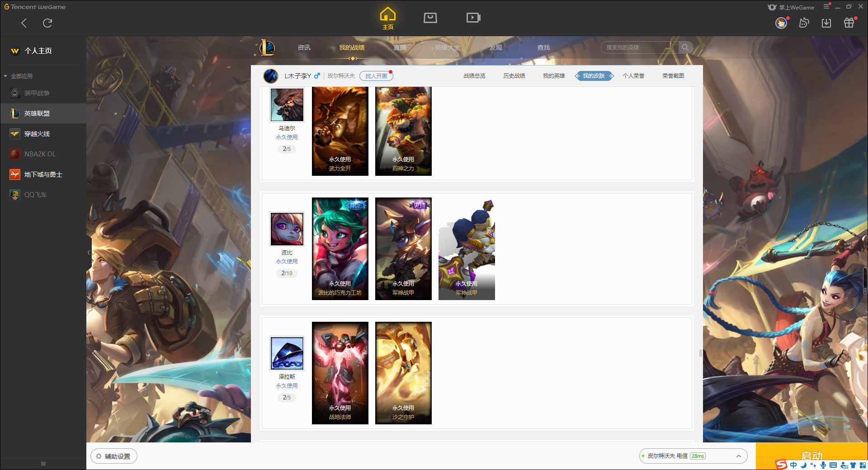Click the 波比 champion portrait

[287, 229]
